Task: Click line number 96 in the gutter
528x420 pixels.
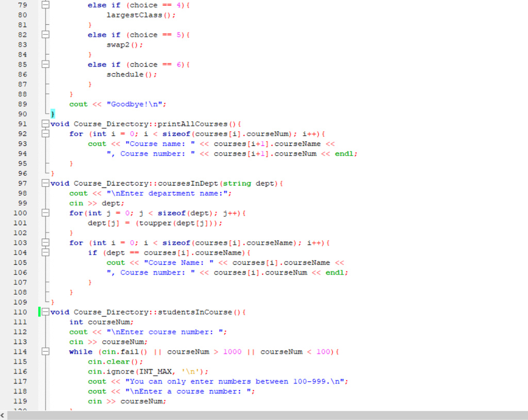Action: (x=23, y=173)
